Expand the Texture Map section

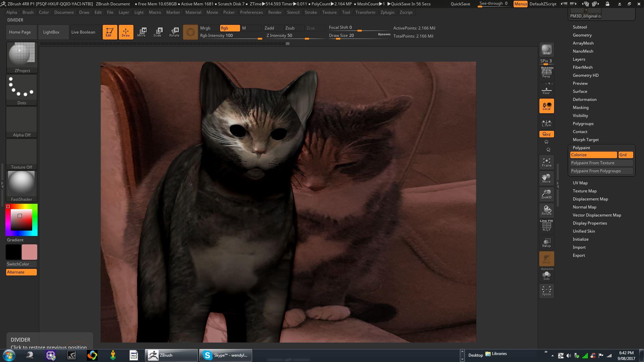tap(584, 191)
